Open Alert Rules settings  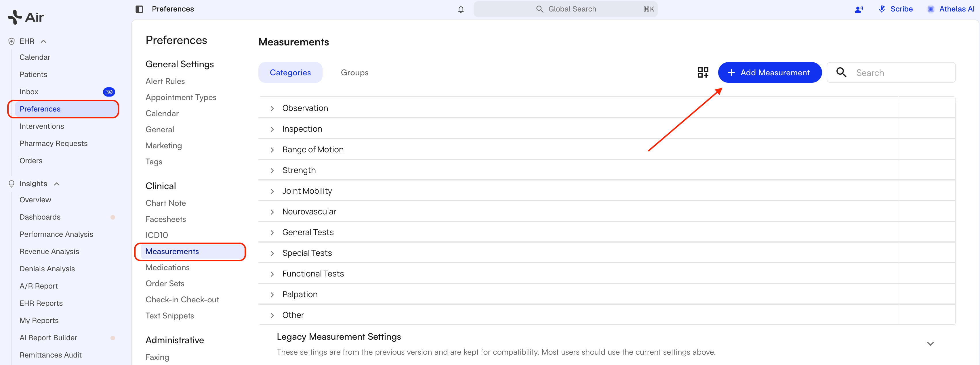coord(165,81)
